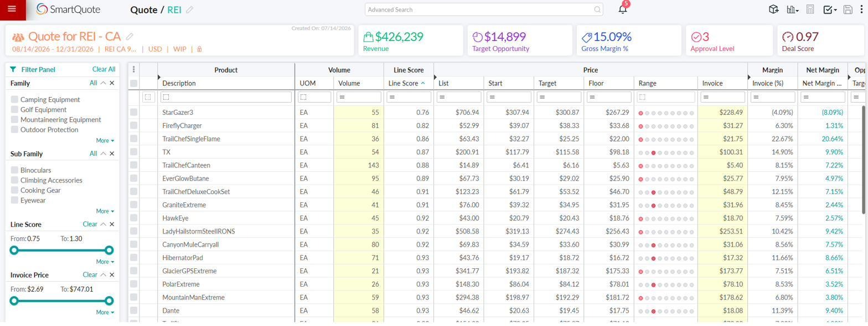The height and width of the screenshot is (326, 868).
Task: Click the Filter Panel funnel icon
Action: pos(13,69)
